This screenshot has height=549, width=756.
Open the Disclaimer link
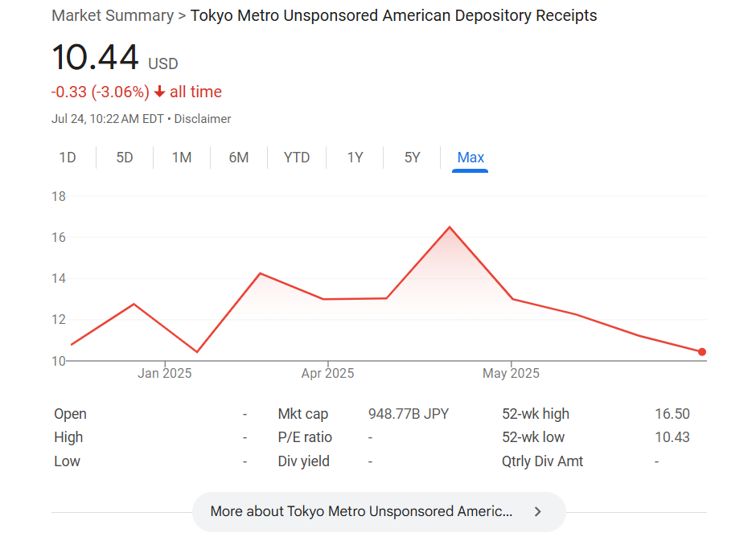203,119
